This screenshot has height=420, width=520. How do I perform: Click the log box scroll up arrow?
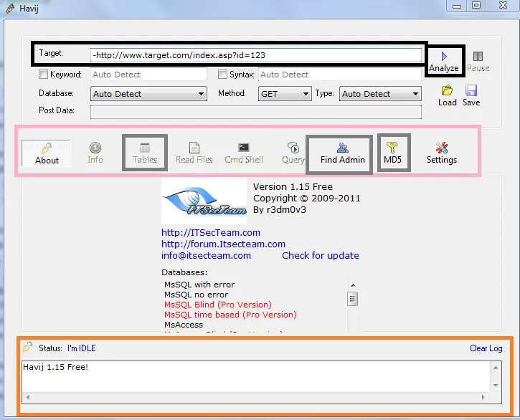click(x=496, y=367)
